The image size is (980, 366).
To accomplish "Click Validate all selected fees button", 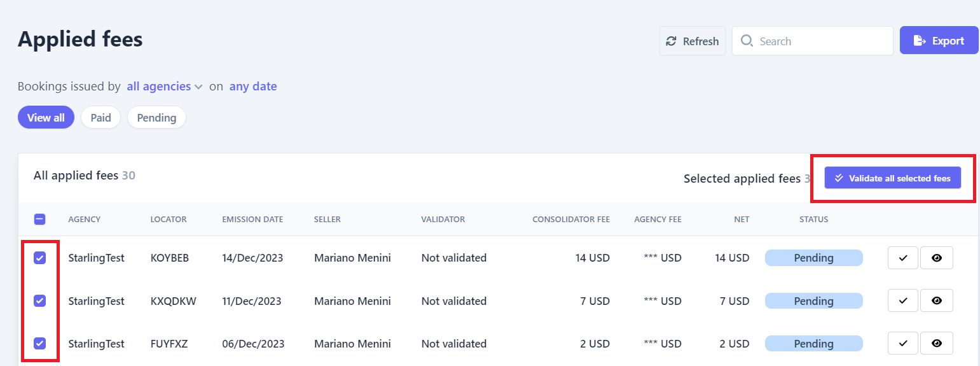I will point(893,178).
